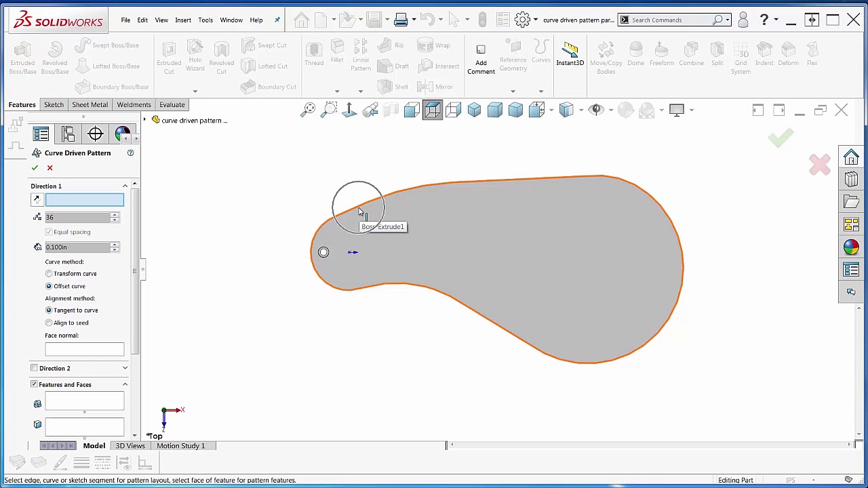Screen dimensions: 868x488
Task: Open the DimXpertManager crosshair tab
Action: tap(95, 134)
